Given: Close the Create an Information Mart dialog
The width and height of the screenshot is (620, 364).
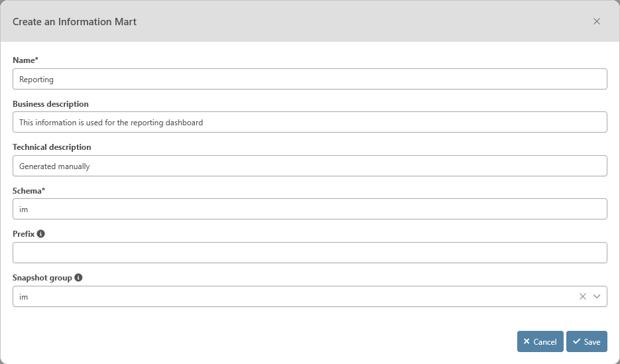Looking at the screenshot, I should 597,21.
